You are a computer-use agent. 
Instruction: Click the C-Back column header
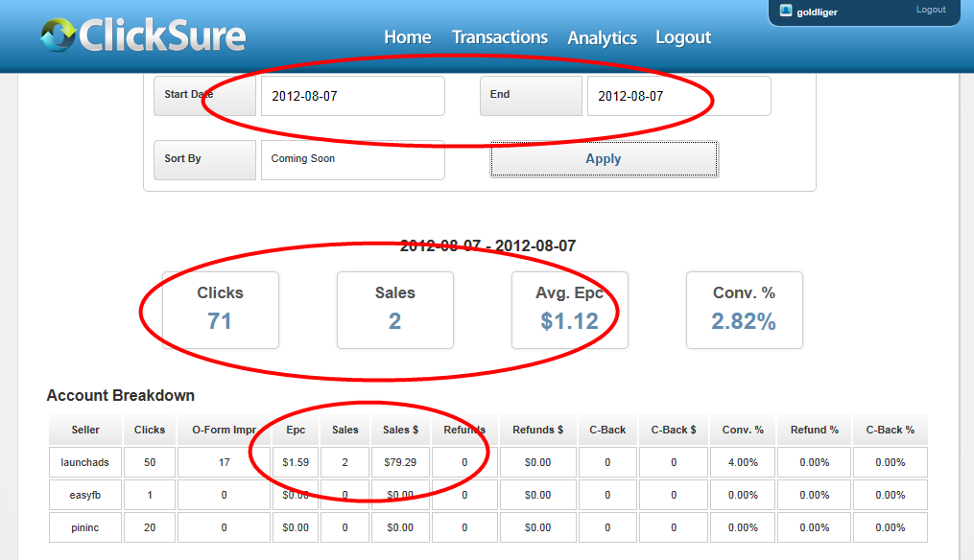coord(607,430)
